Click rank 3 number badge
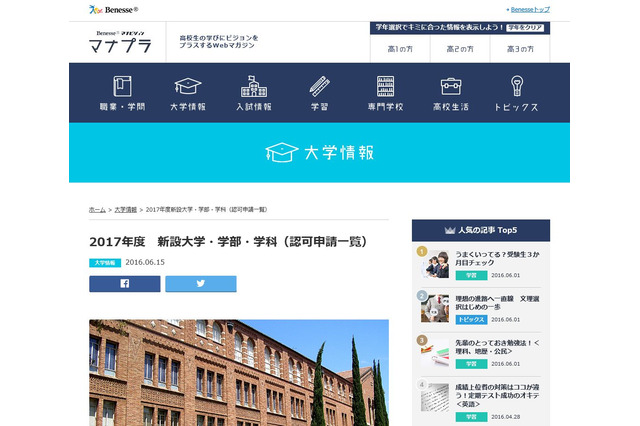The image size is (640, 426). [x=422, y=340]
